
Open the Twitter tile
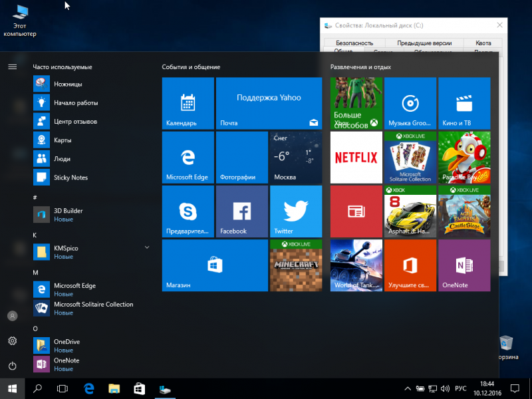click(x=296, y=211)
